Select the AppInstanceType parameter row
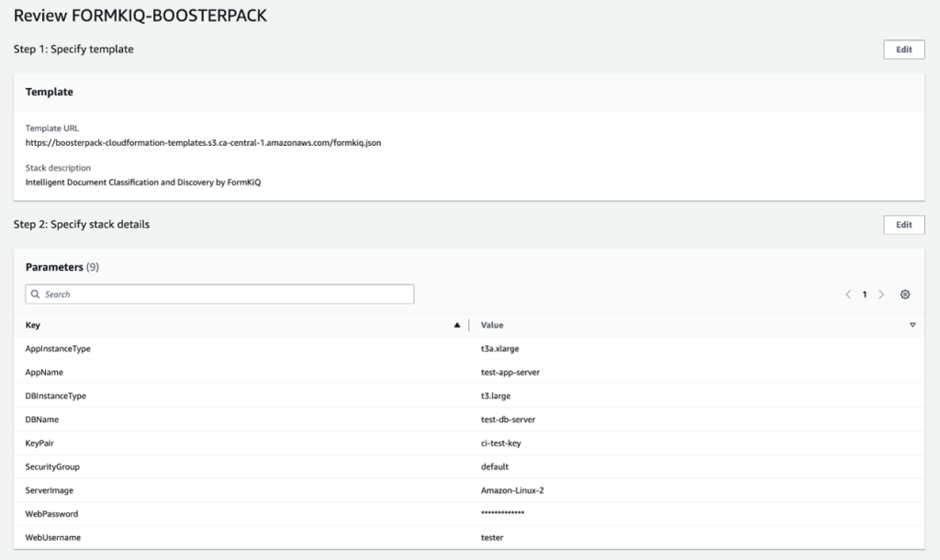Screen dimensions: 940x560 tap(58, 349)
